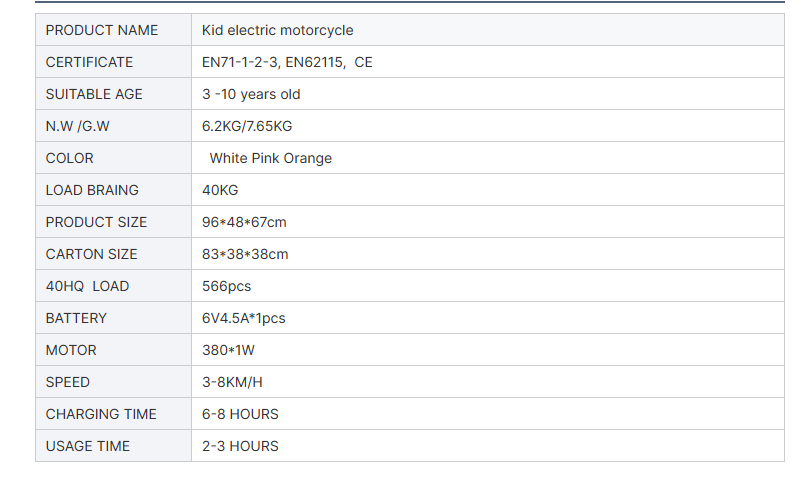Click the 6.2KG/7.65KG weight value

[247, 126]
